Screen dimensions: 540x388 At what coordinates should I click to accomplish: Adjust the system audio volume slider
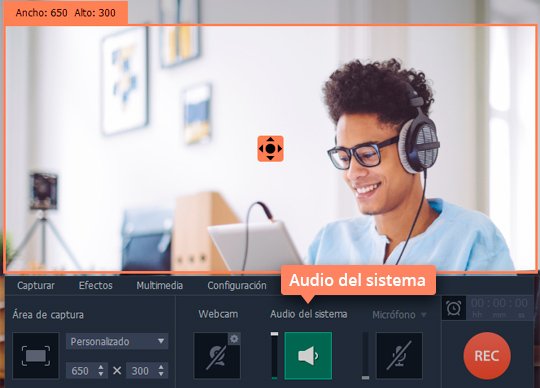coord(274,356)
